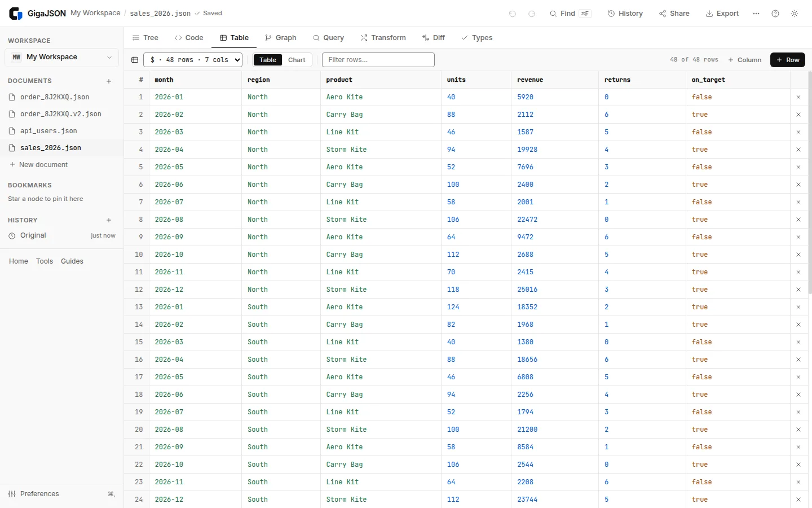The height and width of the screenshot is (508, 812).
Task: Switch to the Code tab
Action: pos(189,38)
